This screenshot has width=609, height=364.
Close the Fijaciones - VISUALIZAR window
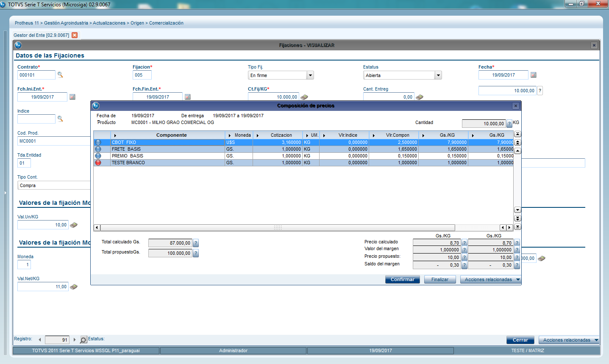tap(594, 45)
